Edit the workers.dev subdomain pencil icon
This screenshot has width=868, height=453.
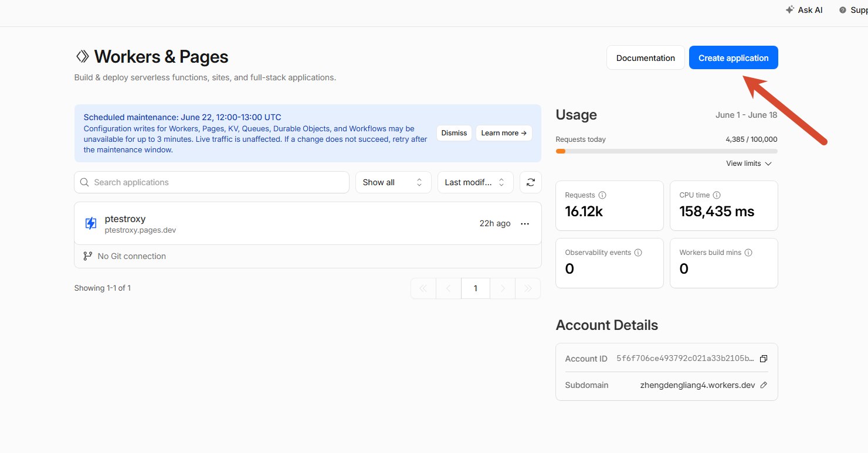click(x=764, y=385)
